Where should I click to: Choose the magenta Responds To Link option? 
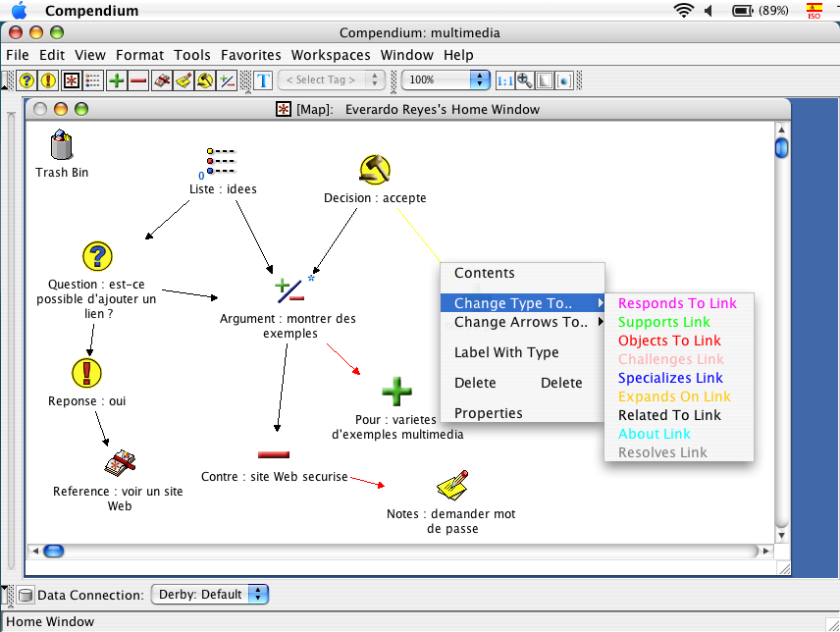click(x=677, y=303)
